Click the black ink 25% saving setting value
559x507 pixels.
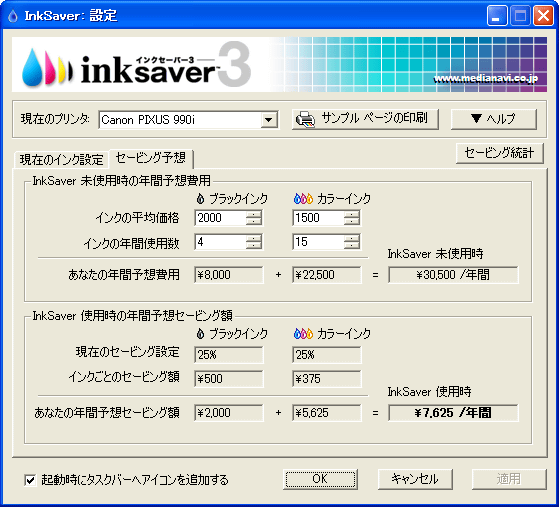[x=229, y=355]
